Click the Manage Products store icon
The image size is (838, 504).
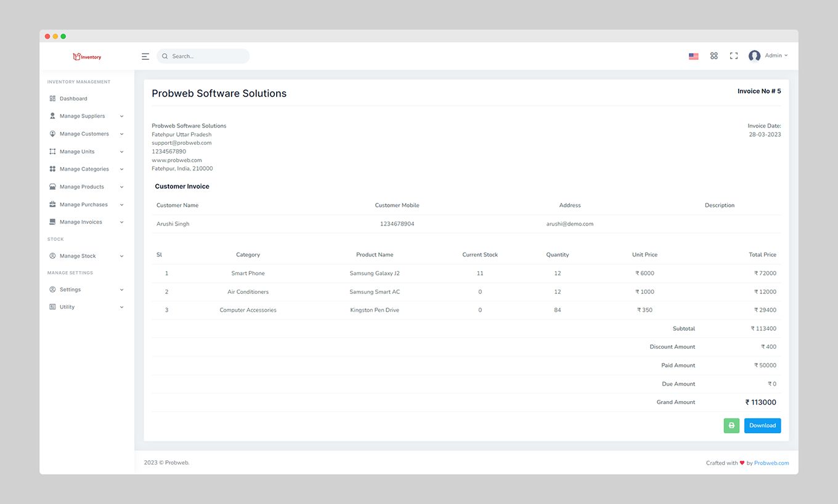52,187
